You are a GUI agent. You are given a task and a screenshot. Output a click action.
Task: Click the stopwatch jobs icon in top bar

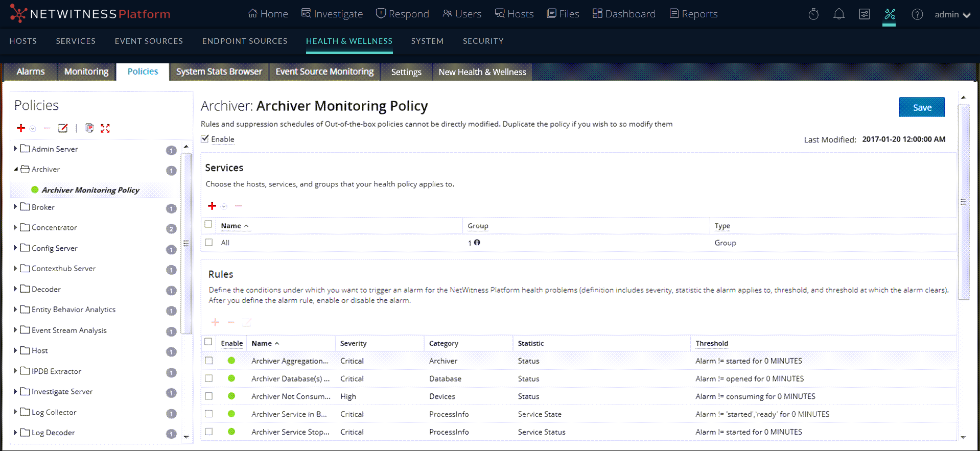click(x=813, y=14)
